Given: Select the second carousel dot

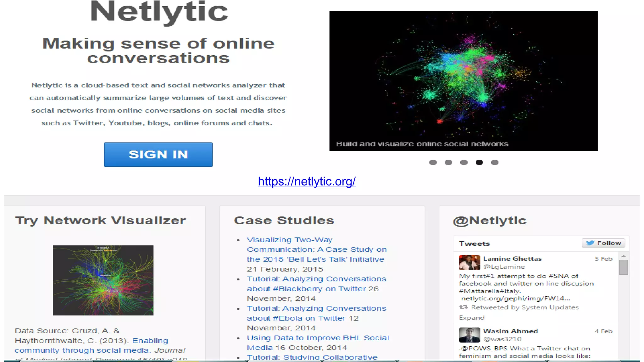Looking at the screenshot, I should click(x=448, y=162).
